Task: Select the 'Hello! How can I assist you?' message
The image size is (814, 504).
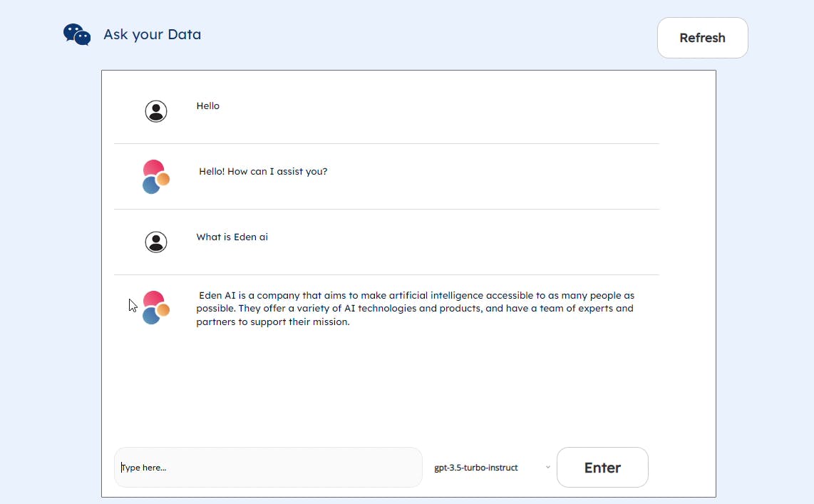Action: point(263,171)
